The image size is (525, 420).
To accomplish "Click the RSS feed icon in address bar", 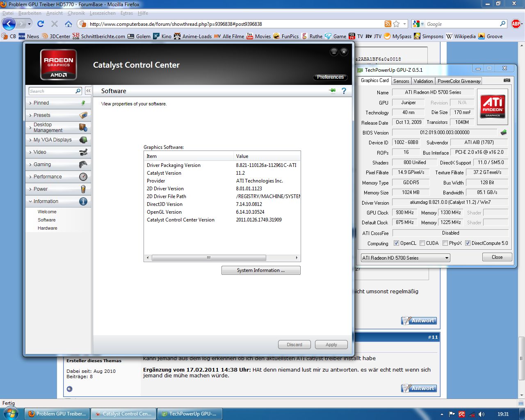I will coord(388,24).
